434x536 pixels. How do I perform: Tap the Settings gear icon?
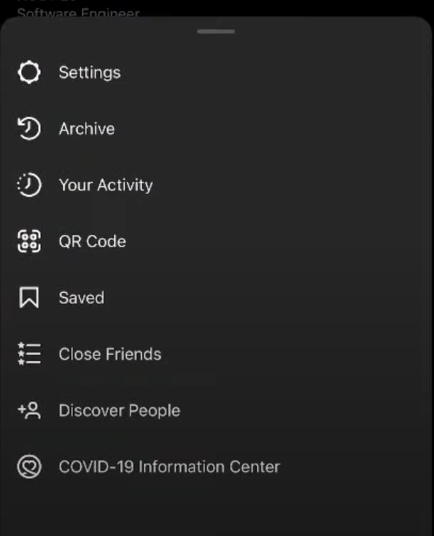(x=29, y=72)
